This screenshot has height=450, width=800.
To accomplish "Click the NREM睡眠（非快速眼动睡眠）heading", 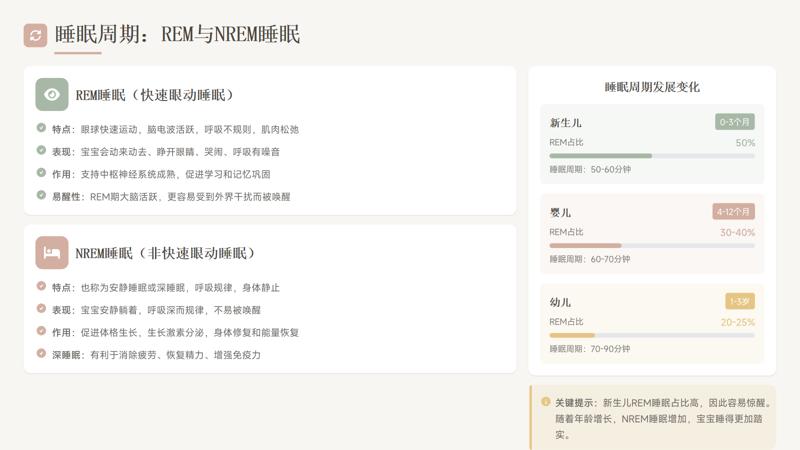I will click(166, 253).
